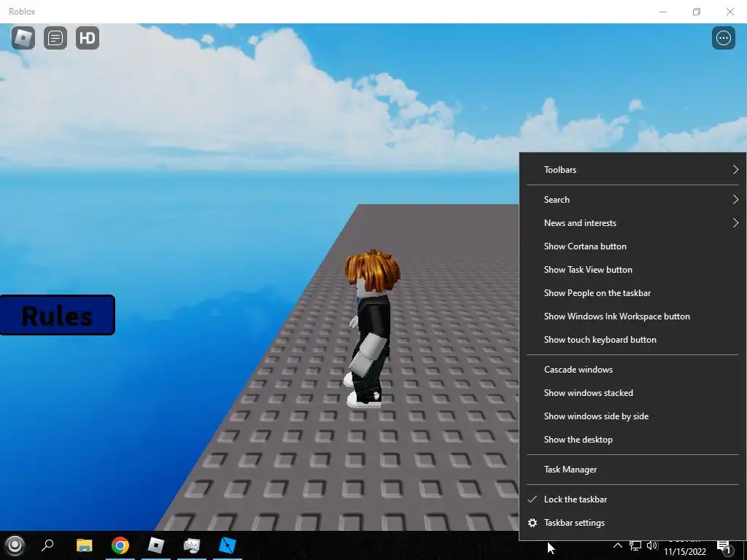Click the HD admin icon

tap(88, 38)
